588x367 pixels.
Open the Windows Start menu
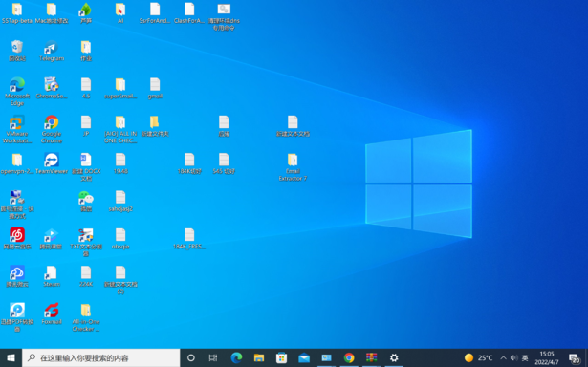(11, 358)
